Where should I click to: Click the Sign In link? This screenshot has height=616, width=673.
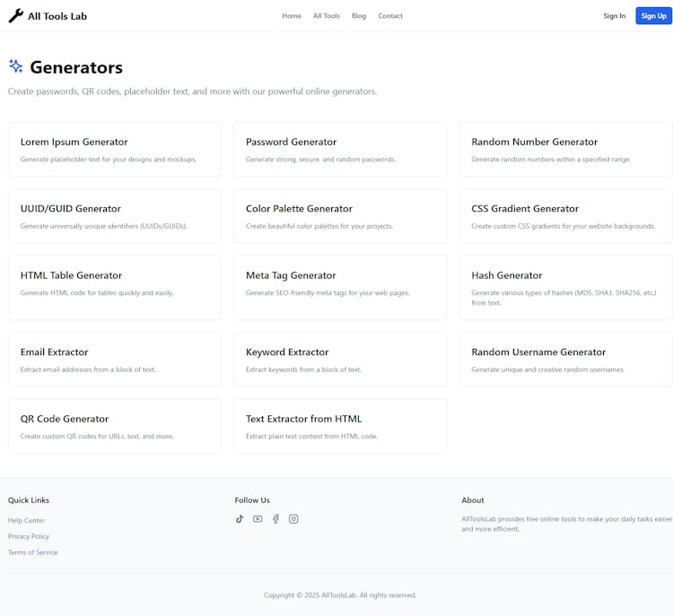click(x=615, y=15)
